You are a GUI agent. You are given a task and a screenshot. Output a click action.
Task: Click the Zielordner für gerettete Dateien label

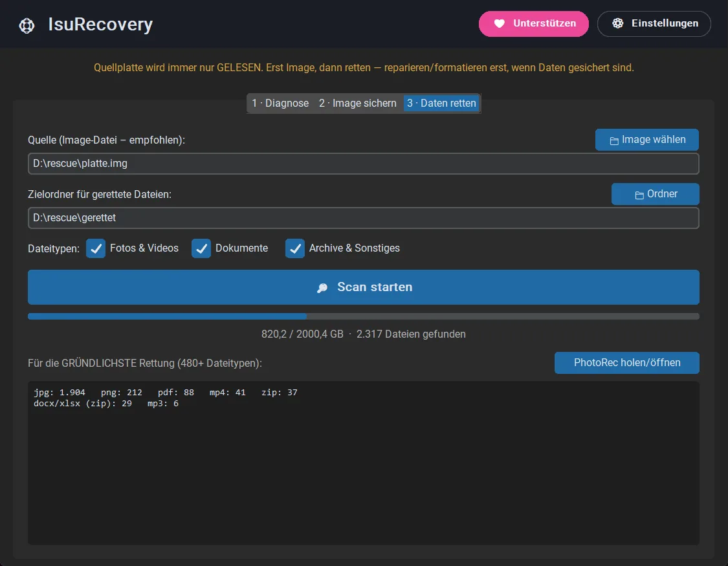(100, 195)
